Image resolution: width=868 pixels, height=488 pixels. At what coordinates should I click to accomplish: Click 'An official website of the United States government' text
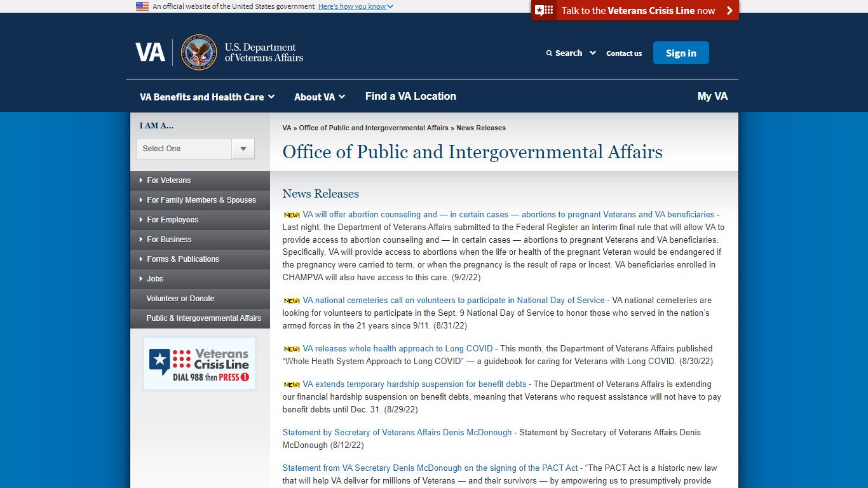[x=234, y=6]
